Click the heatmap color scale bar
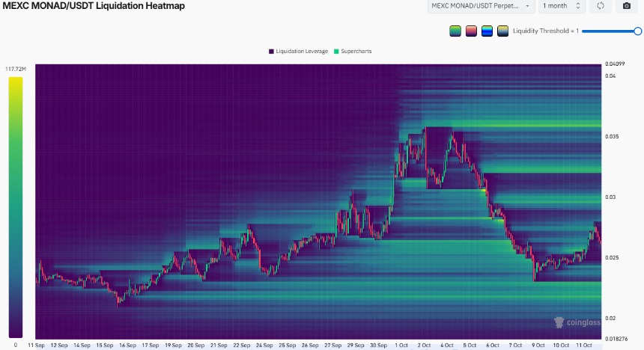The image size is (644, 350). click(x=16, y=207)
